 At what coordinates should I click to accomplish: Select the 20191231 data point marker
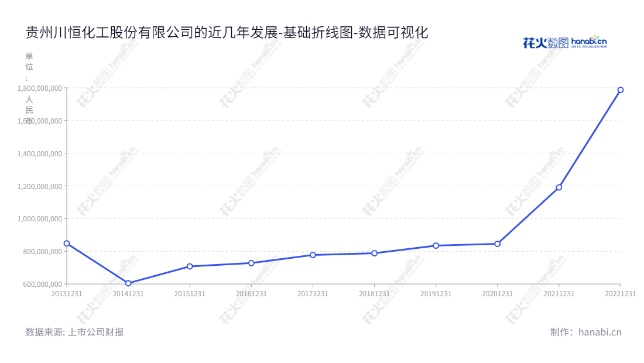coord(436,245)
